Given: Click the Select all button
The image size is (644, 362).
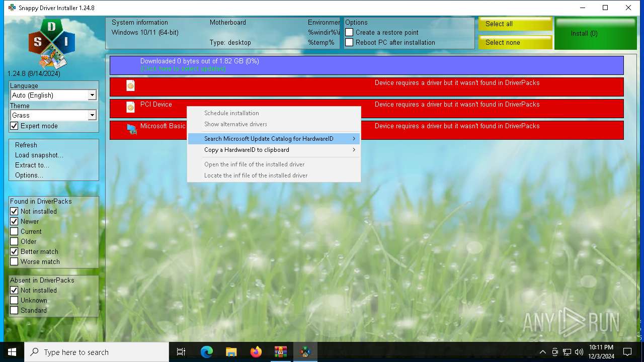Looking at the screenshot, I should point(515,24).
